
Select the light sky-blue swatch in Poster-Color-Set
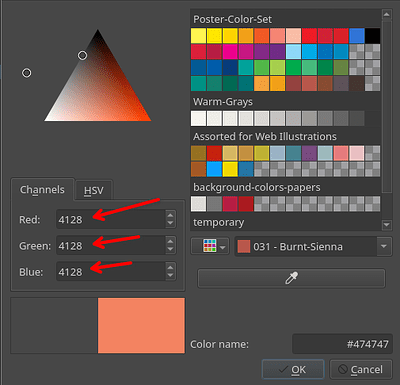point(293,52)
